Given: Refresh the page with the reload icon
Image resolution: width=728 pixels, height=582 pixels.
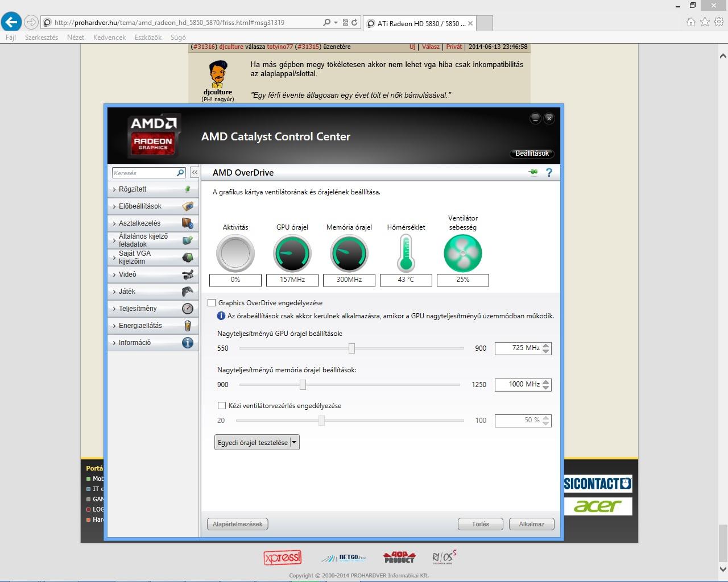Looking at the screenshot, I should tap(354, 23).
